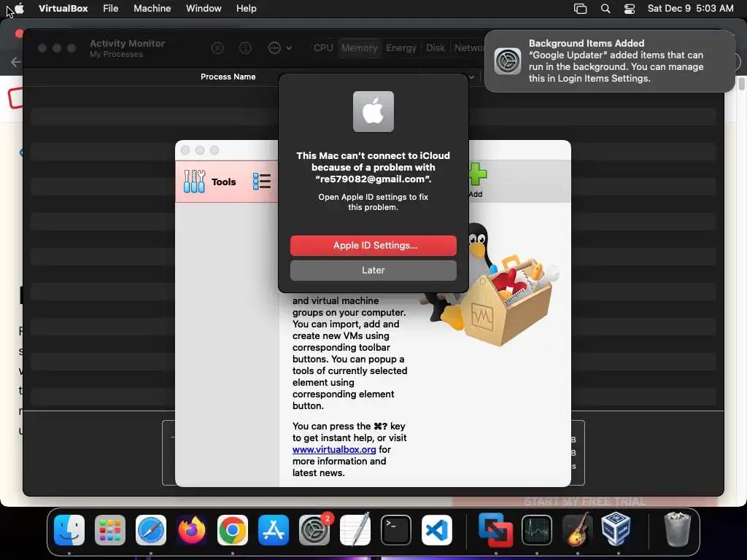Open the Tools list menu icon
747x560 pixels.
coord(262,182)
